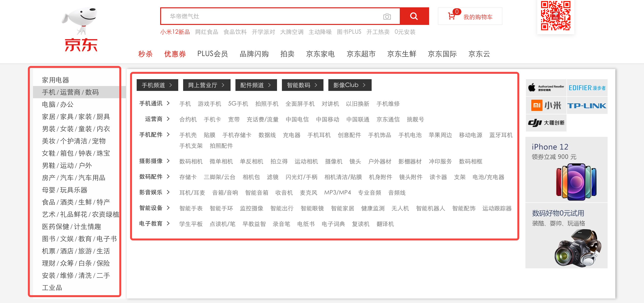Open the QR code image

point(555,15)
